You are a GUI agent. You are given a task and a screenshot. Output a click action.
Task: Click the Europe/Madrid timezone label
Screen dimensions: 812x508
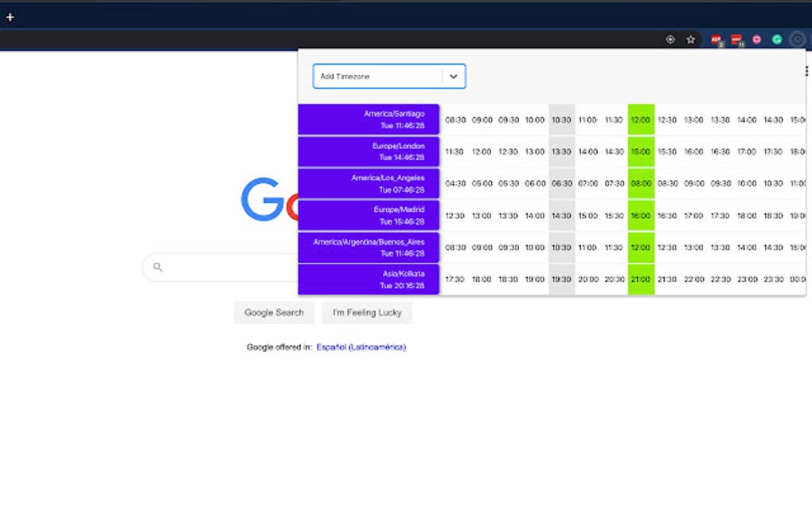368,215
